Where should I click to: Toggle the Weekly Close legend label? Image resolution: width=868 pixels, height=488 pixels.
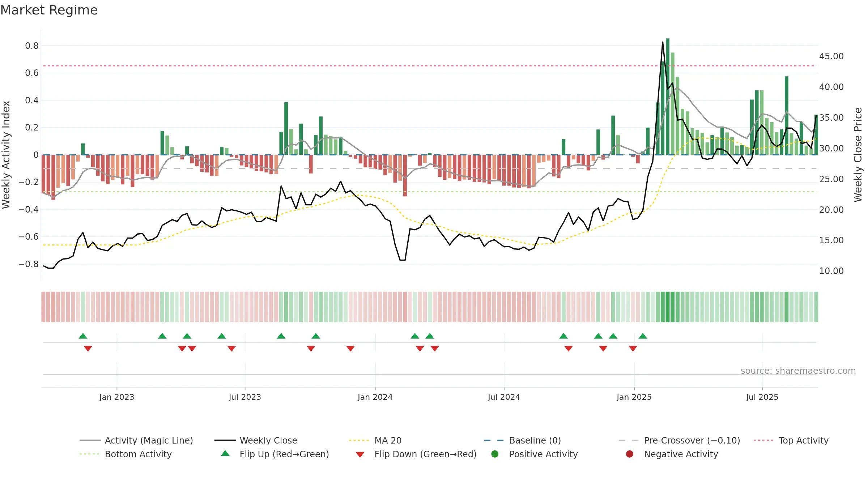(268, 440)
